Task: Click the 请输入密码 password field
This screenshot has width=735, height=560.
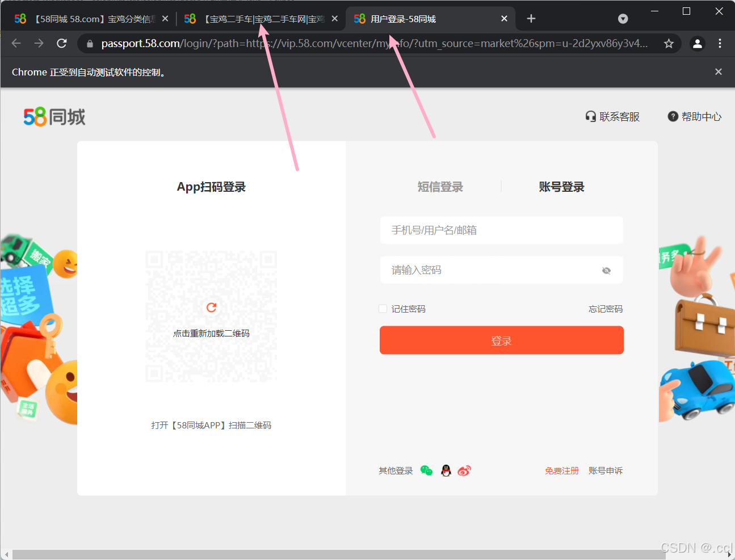Action: click(x=502, y=270)
